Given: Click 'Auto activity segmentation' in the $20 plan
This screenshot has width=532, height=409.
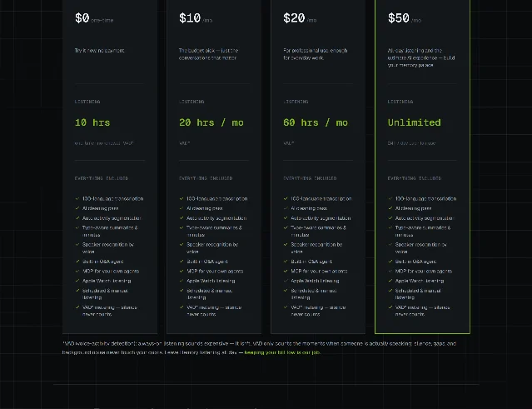Looking at the screenshot, I should point(321,218).
